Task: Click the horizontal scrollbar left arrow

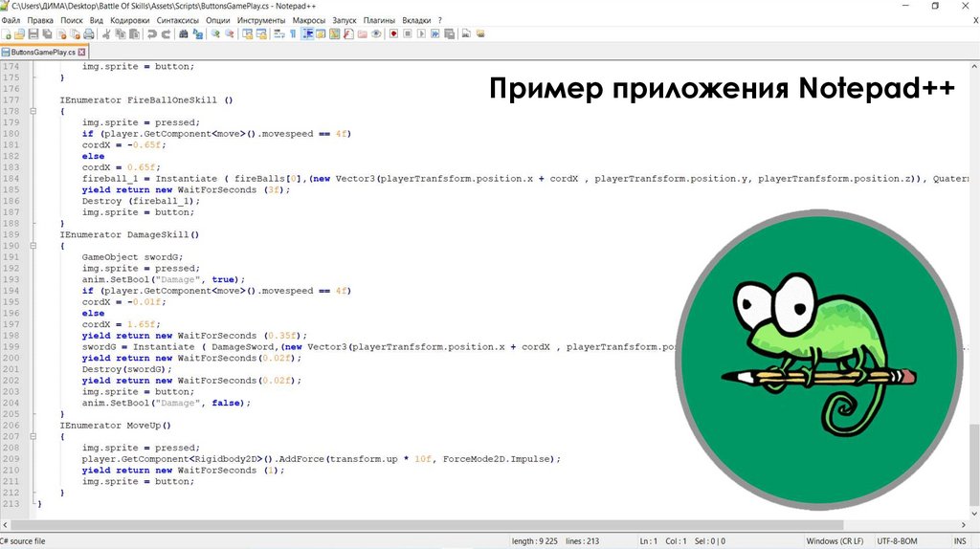Action: pyautogui.click(x=5, y=525)
